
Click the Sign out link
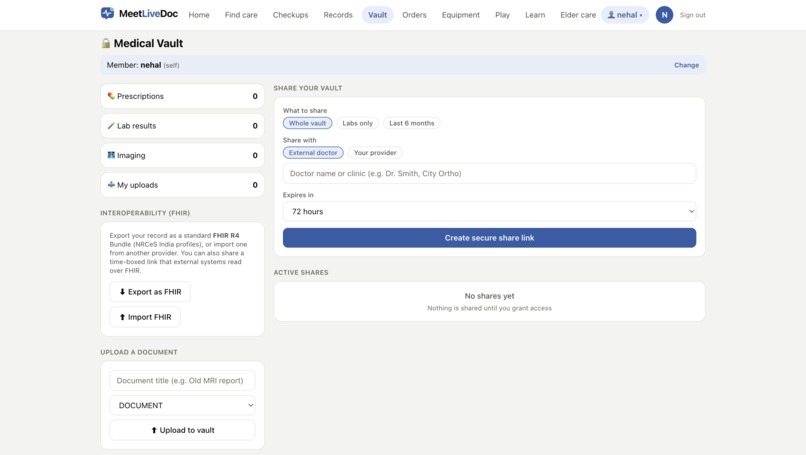coord(692,15)
